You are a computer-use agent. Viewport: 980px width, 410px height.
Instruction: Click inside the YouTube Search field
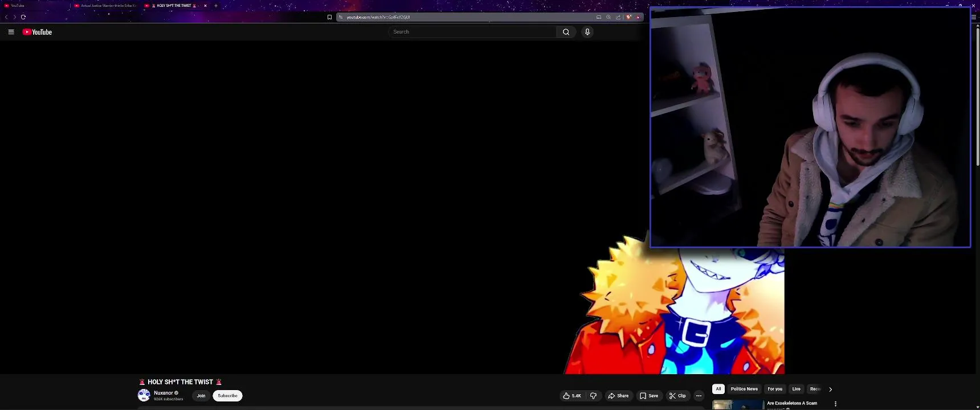coord(472,32)
